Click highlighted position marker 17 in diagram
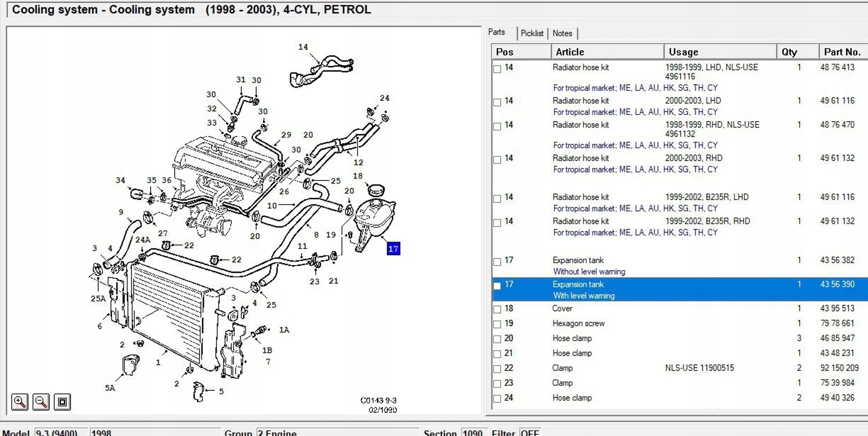 393,249
